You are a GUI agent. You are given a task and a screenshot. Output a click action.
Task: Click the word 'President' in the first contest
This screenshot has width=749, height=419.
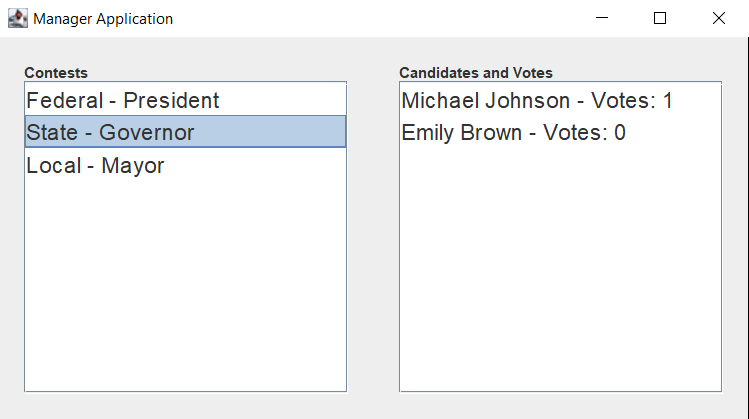coord(171,100)
